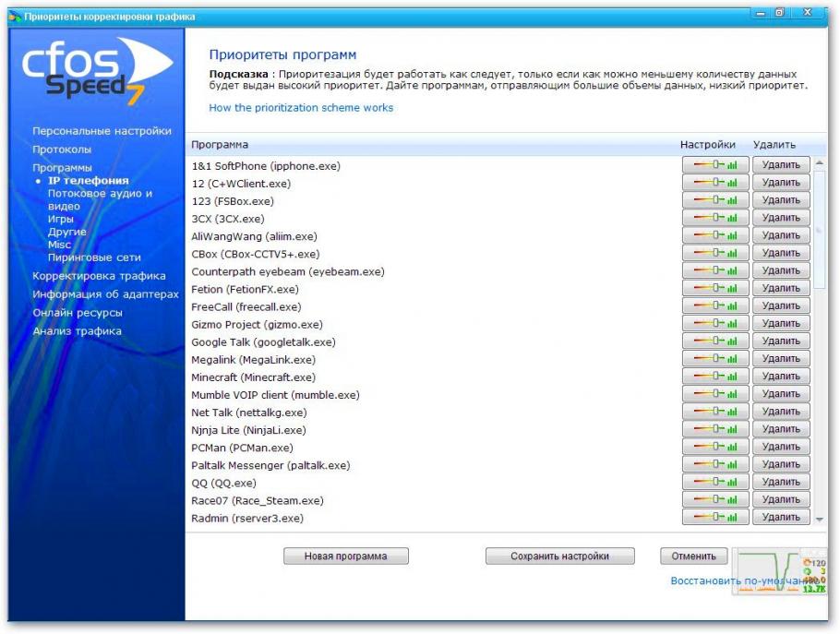Open priority settings for Njnja Lite
The height and width of the screenshot is (634, 840).
pyautogui.click(x=715, y=429)
